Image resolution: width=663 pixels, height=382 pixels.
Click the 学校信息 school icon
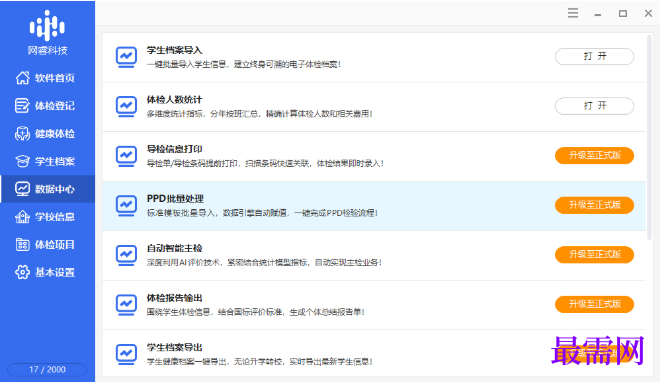tap(22, 217)
